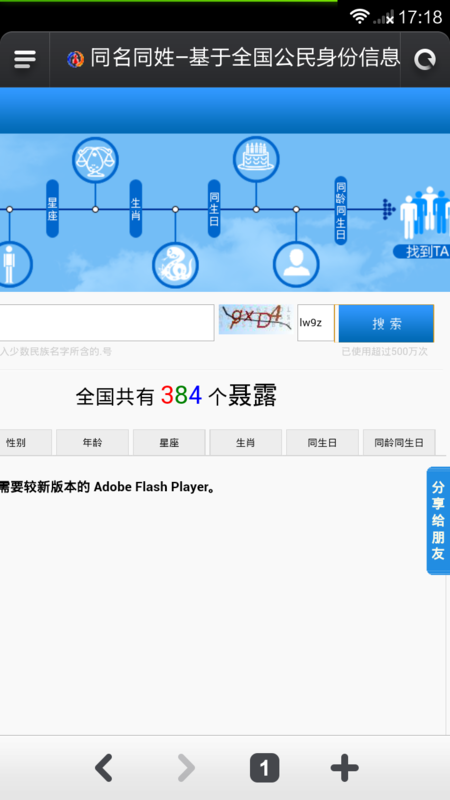Open the 同生日 tab

pyautogui.click(x=322, y=442)
